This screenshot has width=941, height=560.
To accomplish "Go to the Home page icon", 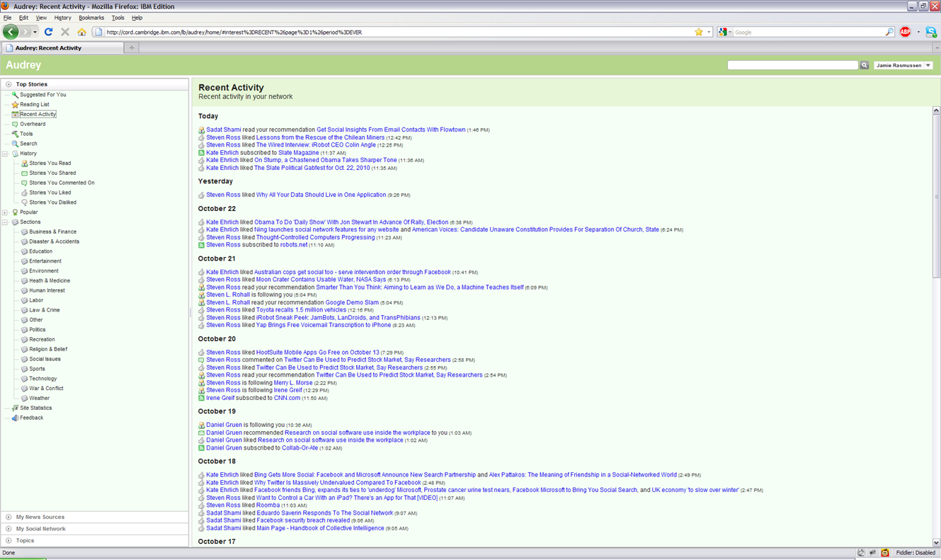I will pos(82,32).
